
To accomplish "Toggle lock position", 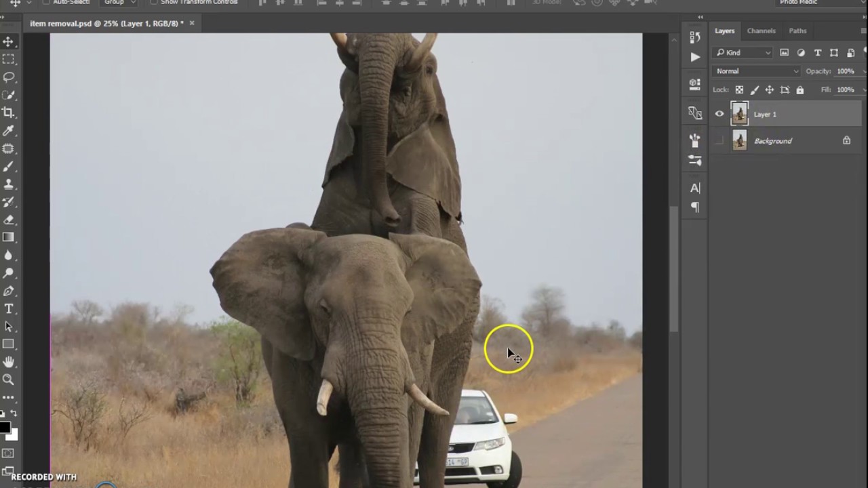I will 770,89.
